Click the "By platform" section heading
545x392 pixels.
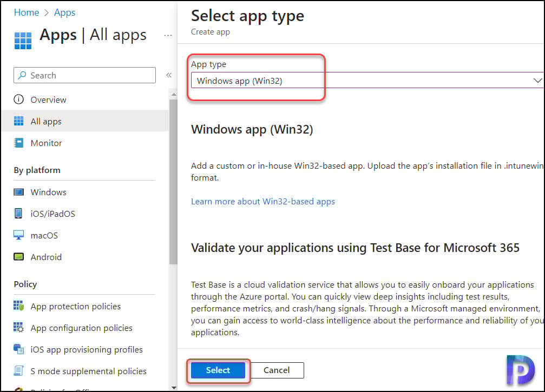click(37, 170)
